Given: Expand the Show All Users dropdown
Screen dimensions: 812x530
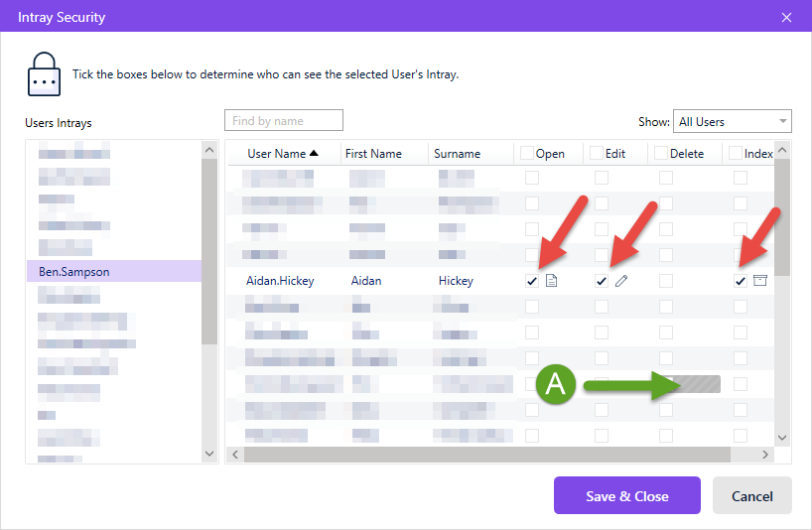Looking at the screenshot, I should click(732, 122).
